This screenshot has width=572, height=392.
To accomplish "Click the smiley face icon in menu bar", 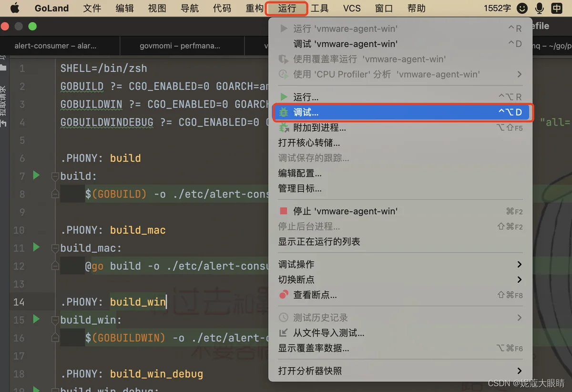I will (522, 8).
